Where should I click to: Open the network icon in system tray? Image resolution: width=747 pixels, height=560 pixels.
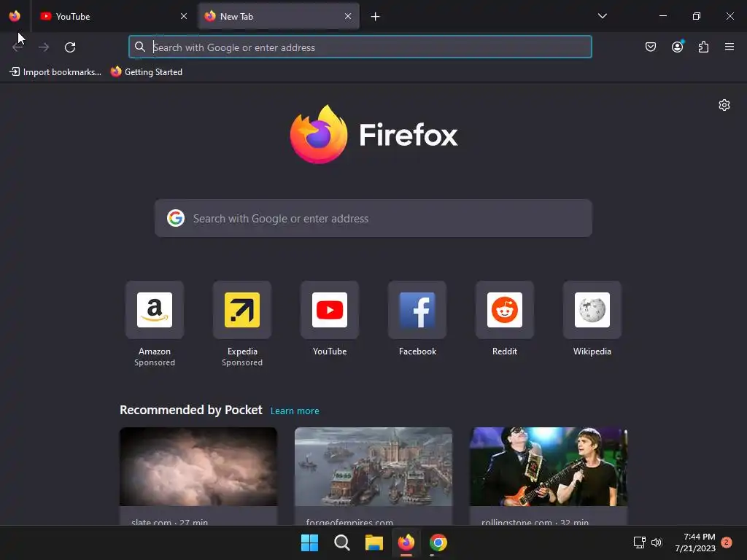coord(639,542)
